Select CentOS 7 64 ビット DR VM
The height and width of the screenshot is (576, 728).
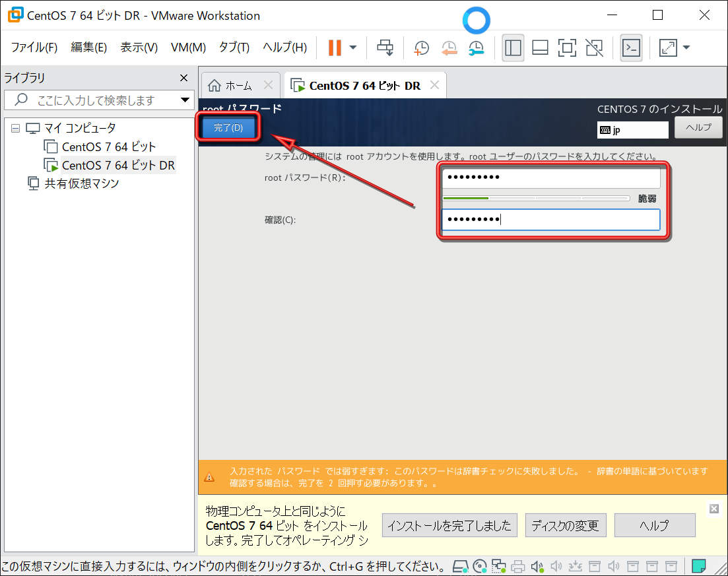[118, 165]
